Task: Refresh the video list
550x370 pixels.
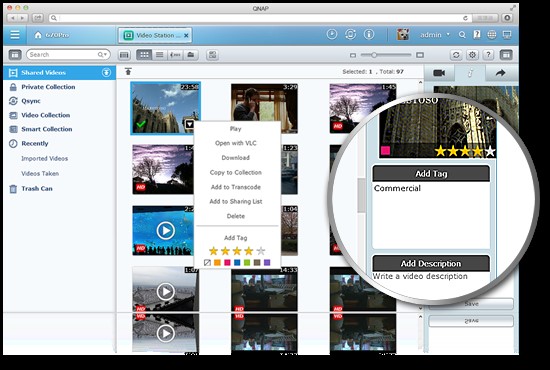Action: 456,55
